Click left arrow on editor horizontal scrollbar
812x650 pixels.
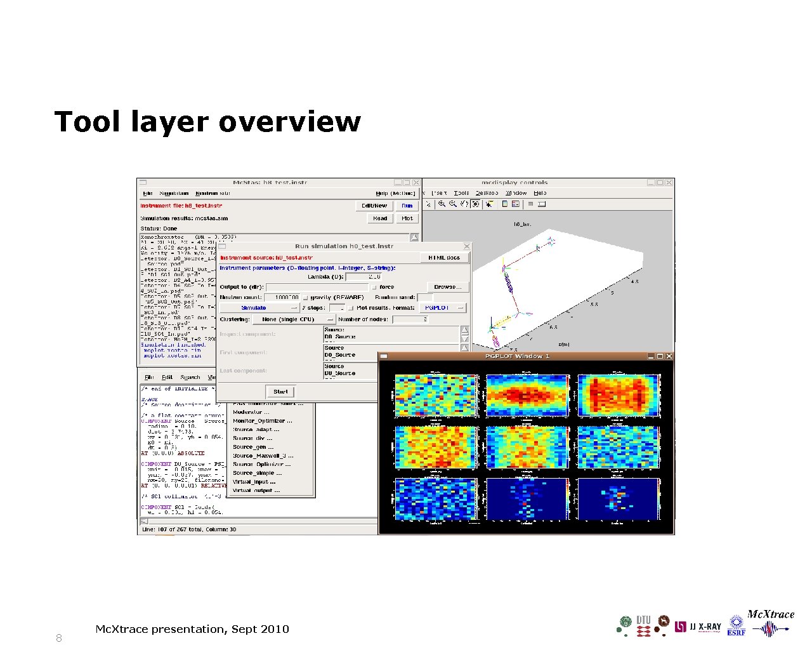tap(144, 521)
